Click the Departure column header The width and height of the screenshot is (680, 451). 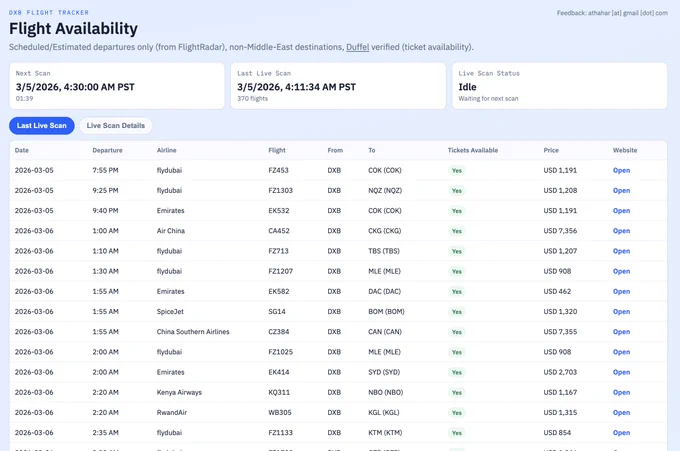coord(107,150)
